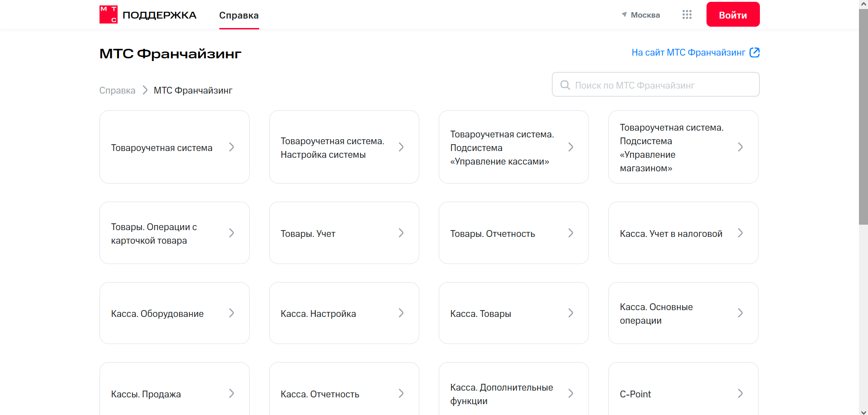This screenshot has height=415, width=868.
Task: Click МТС Франчайзинг breadcrumb item
Action: pyautogui.click(x=193, y=90)
